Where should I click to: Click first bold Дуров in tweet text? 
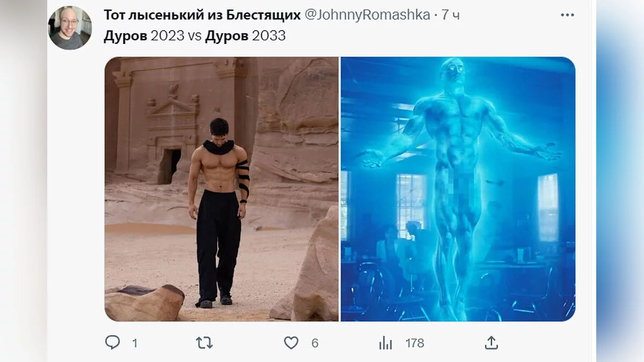coord(126,36)
